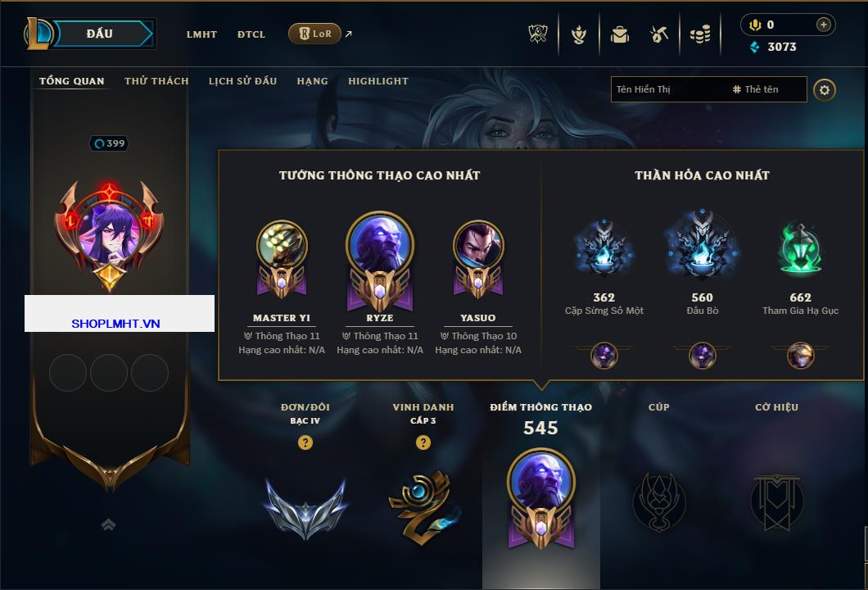Open the Lịch Sử Đấu tab

click(242, 81)
